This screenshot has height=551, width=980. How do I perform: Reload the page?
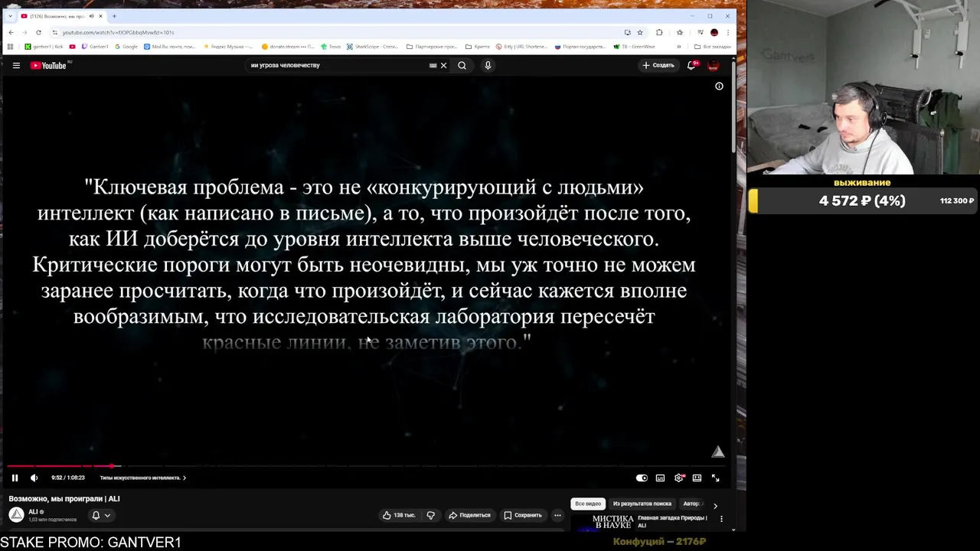pos(38,32)
